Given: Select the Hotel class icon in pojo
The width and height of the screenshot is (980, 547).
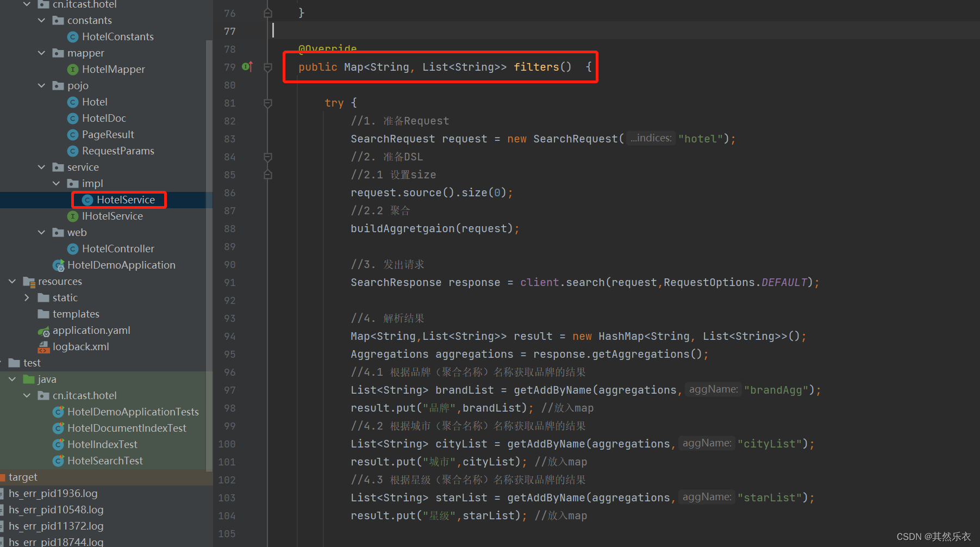Looking at the screenshot, I should 73,102.
